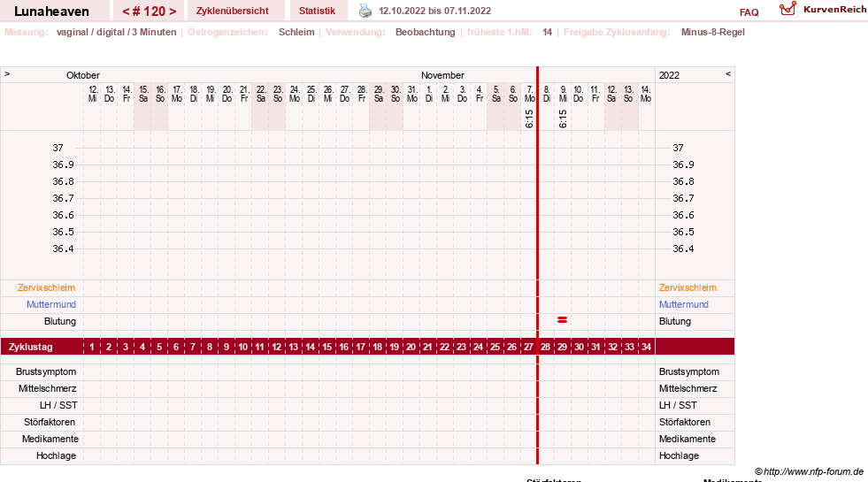The height and width of the screenshot is (482, 868).
Task: Click the left Mittelschmerz row label
Action: click(x=47, y=388)
